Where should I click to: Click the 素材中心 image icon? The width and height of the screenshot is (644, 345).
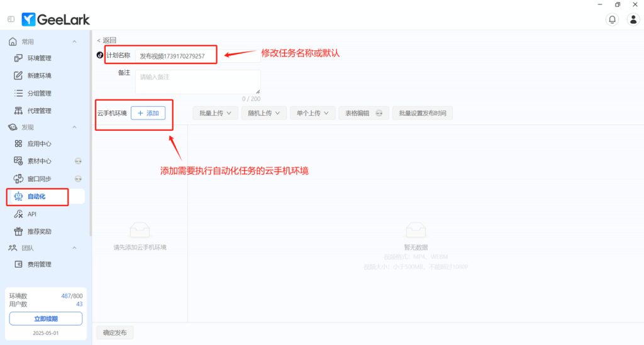pos(18,162)
